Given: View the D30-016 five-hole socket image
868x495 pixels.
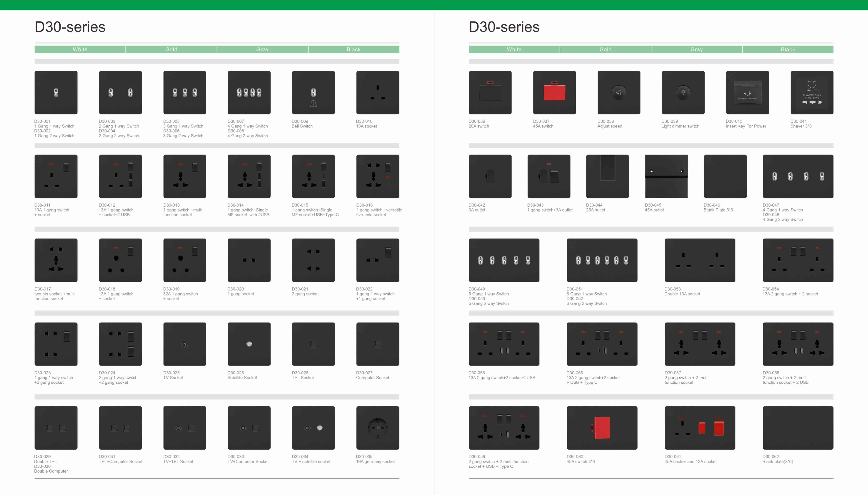Looking at the screenshot, I should point(378,176).
